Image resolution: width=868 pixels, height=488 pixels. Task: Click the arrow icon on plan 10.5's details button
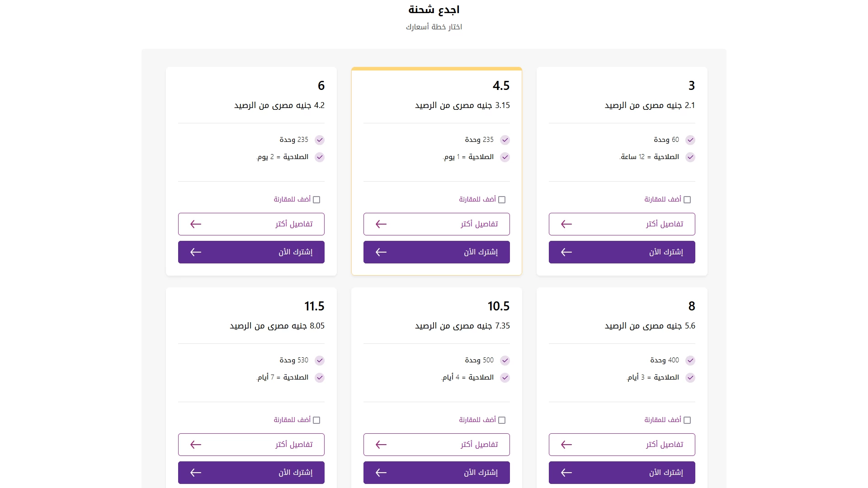[381, 445]
